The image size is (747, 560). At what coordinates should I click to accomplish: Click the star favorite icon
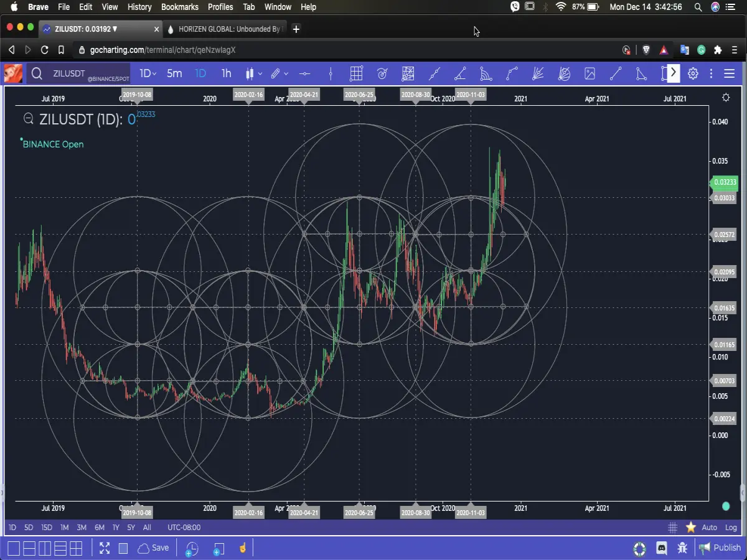pyautogui.click(x=691, y=527)
